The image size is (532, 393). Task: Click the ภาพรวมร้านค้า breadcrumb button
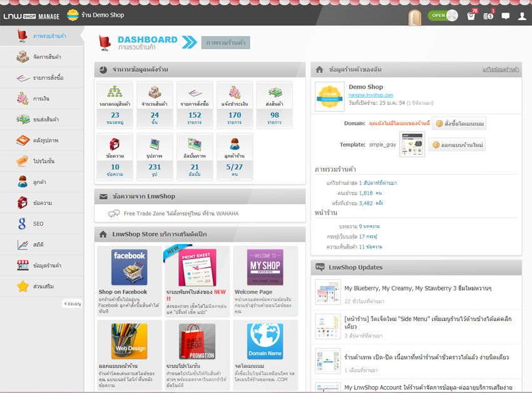(225, 43)
